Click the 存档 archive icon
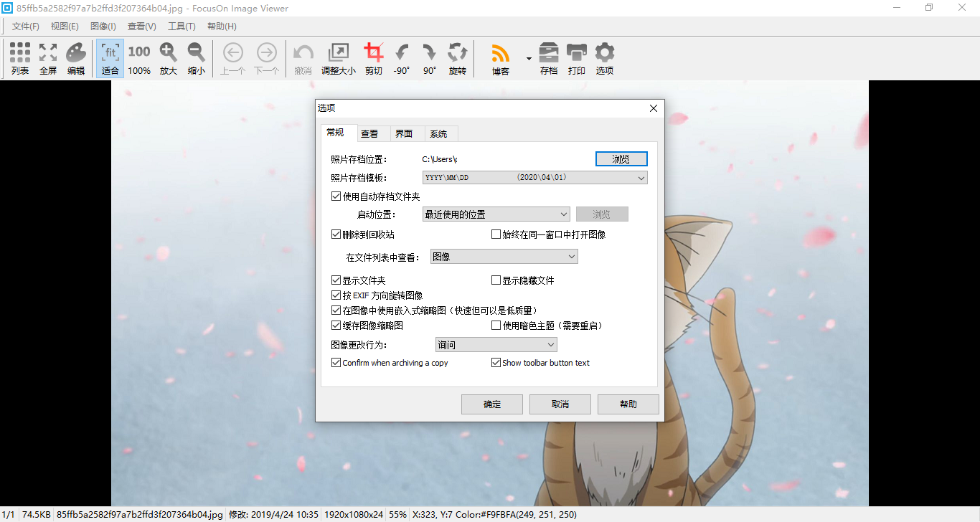 coord(549,58)
